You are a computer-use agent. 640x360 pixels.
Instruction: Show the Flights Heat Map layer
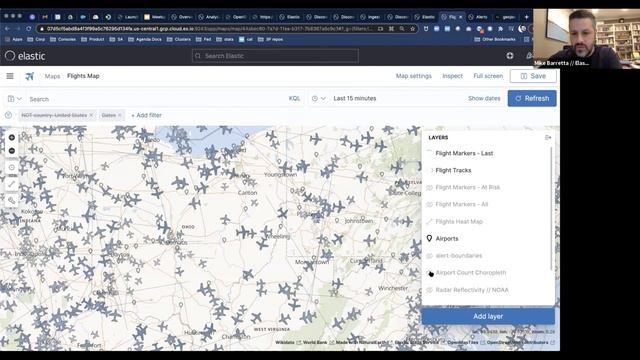coord(429,222)
